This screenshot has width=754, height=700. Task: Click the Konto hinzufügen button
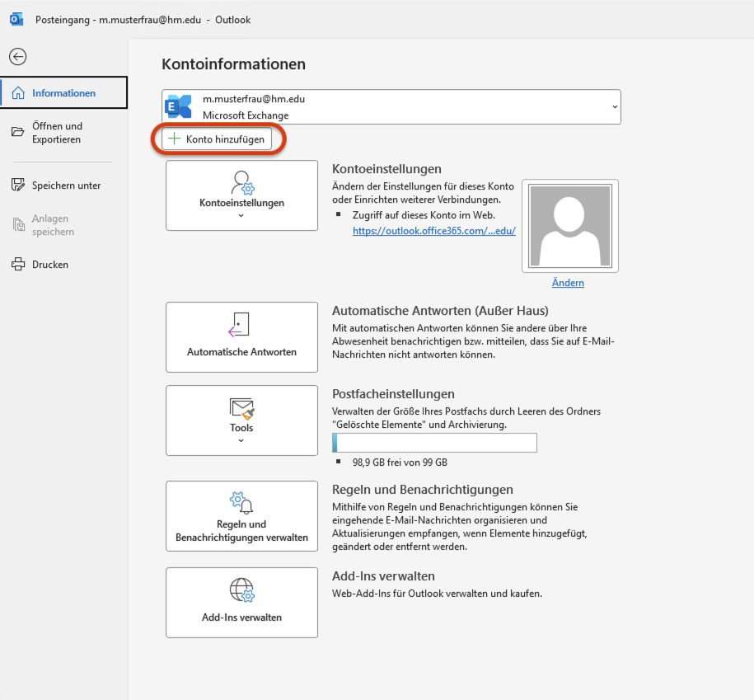point(217,139)
